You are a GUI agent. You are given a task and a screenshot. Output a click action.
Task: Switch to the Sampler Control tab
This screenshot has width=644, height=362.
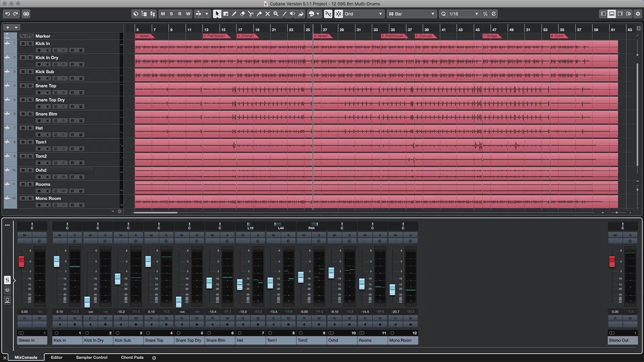[92, 358]
